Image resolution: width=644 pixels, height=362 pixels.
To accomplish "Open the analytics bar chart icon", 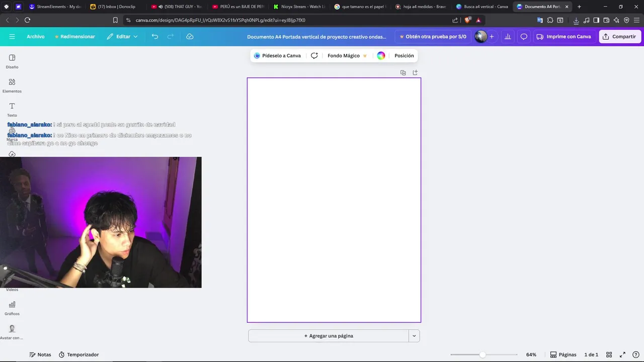I will tap(508, 37).
